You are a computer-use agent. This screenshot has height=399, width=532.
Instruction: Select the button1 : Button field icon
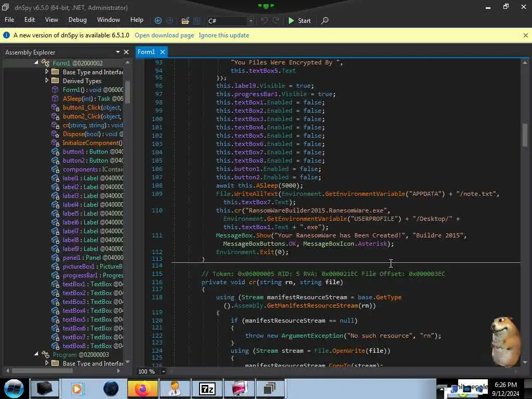tap(55, 152)
